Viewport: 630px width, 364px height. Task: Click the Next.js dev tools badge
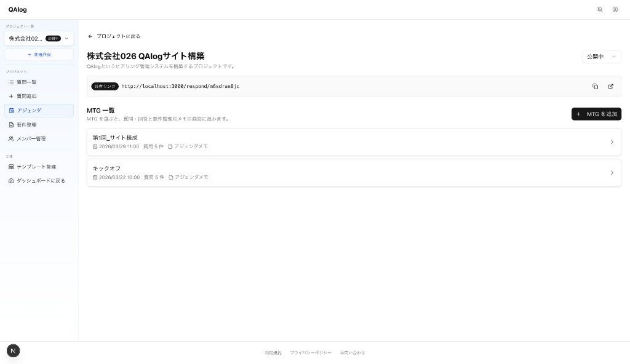pyautogui.click(x=13, y=350)
